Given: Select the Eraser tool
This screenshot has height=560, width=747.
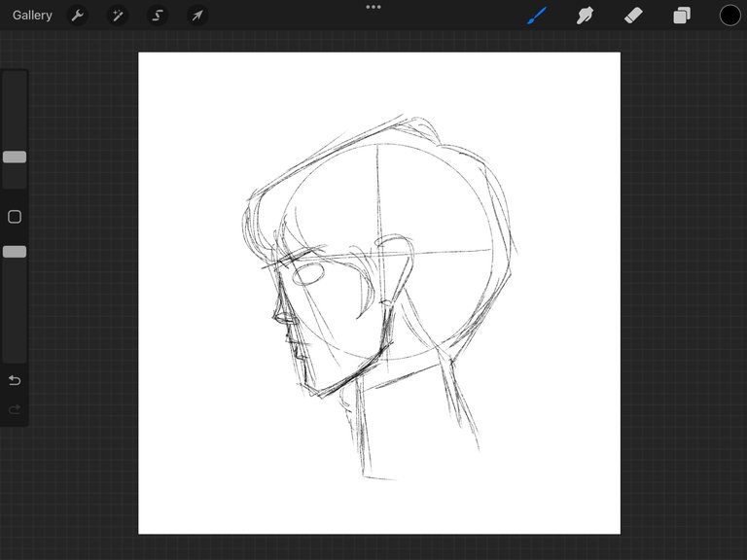Looking at the screenshot, I should coord(633,16).
